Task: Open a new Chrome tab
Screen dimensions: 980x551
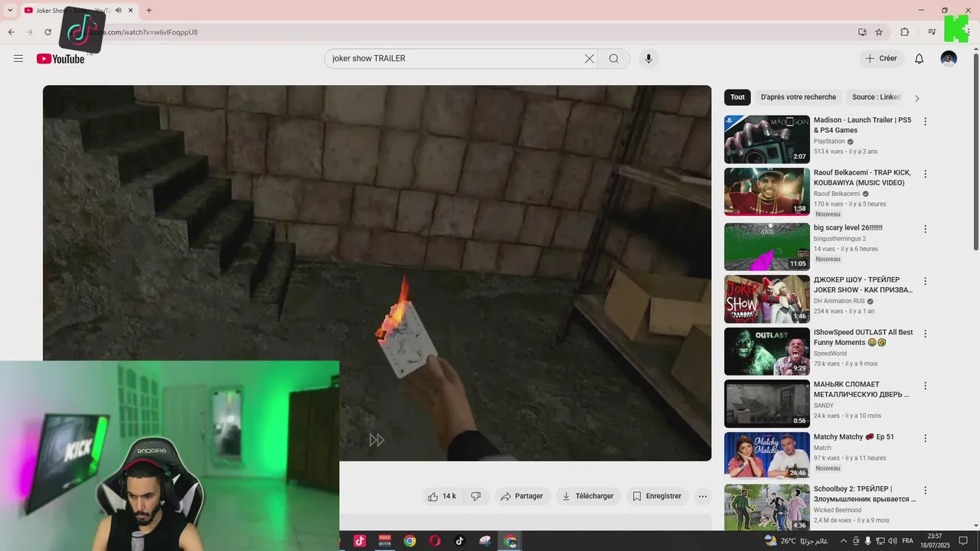Action: [149, 10]
